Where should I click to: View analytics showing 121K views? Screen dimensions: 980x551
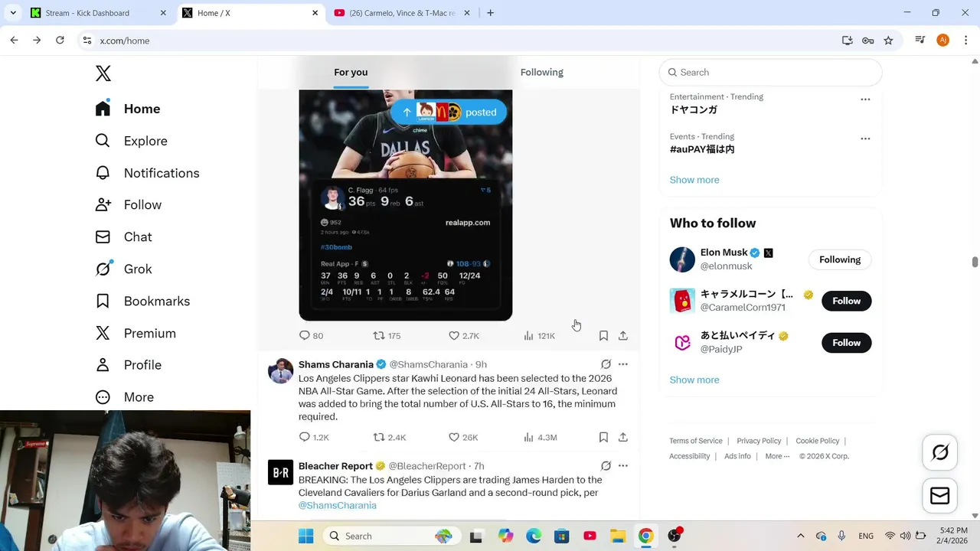pos(539,335)
